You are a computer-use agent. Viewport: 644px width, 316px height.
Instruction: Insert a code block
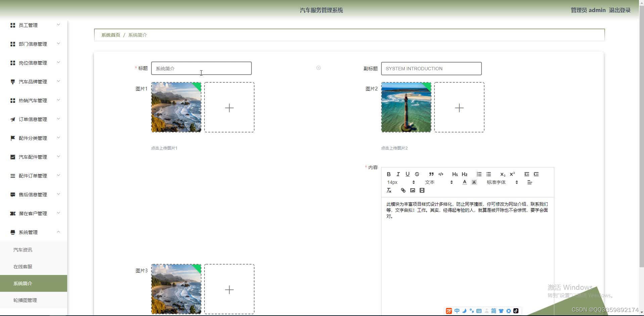pyautogui.click(x=441, y=174)
